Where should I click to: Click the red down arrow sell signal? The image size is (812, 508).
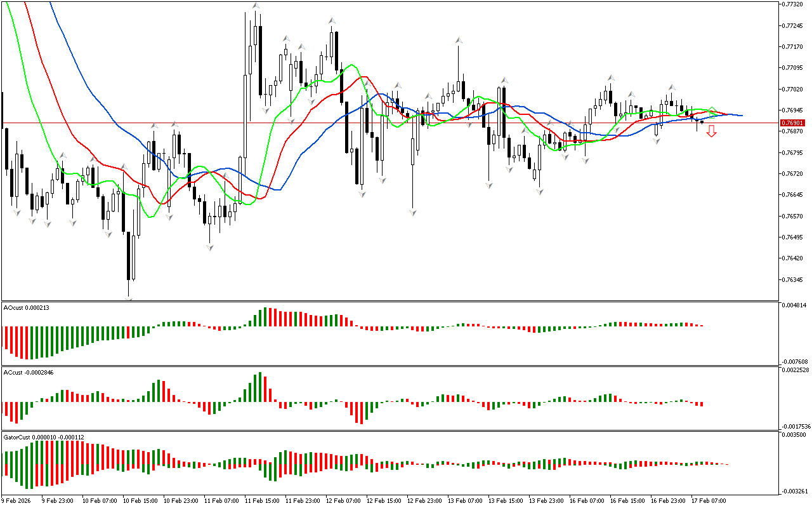click(712, 131)
